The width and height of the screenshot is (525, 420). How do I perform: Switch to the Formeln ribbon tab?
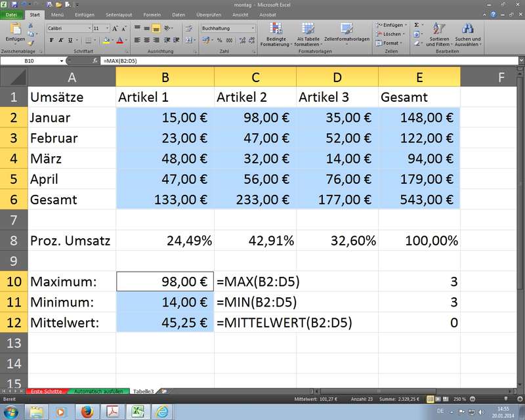point(152,14)
